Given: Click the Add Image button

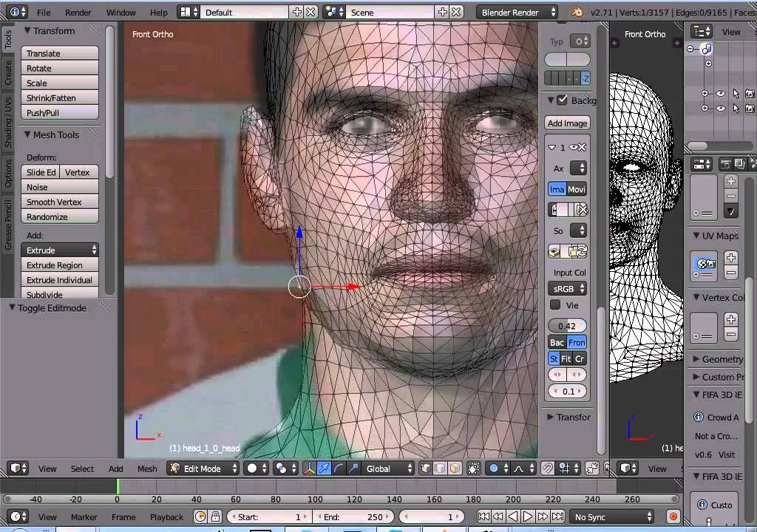Looking at the screenshot, I should [x=567, y=123].
